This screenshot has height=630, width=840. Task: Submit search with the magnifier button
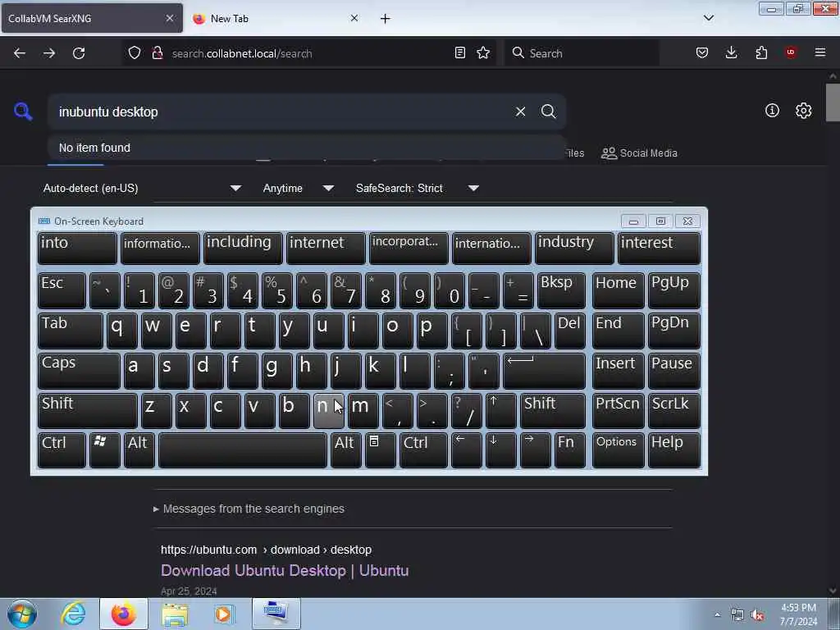click(x=549, y=112)
